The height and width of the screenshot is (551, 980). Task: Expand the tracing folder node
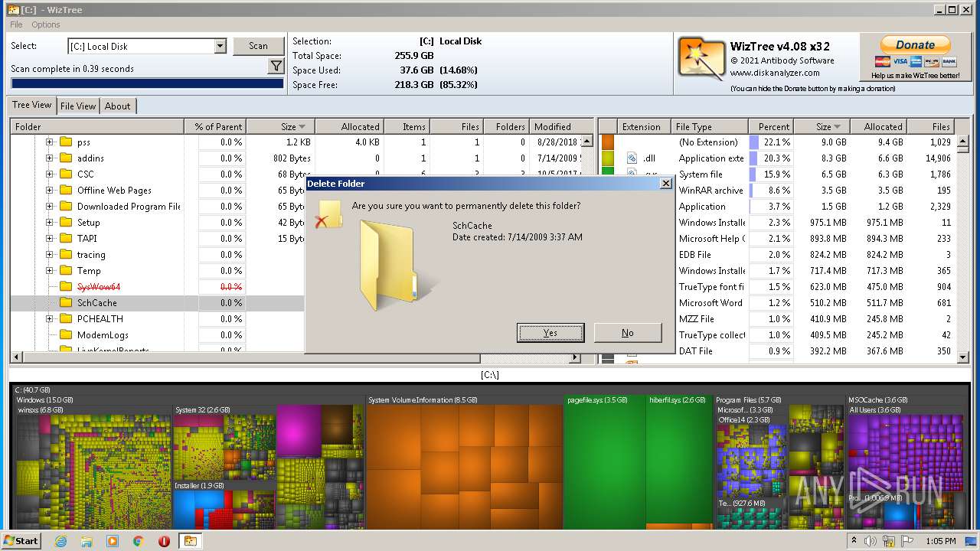[50, 255]
